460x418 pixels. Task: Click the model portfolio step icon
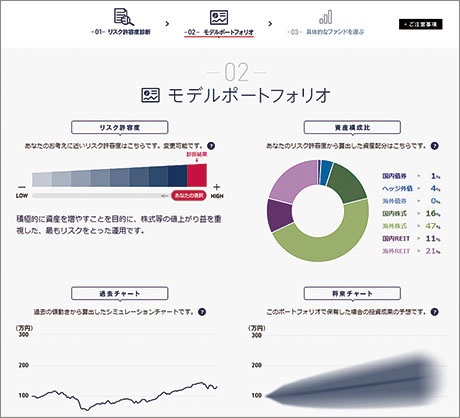click(x=219, y=17)
